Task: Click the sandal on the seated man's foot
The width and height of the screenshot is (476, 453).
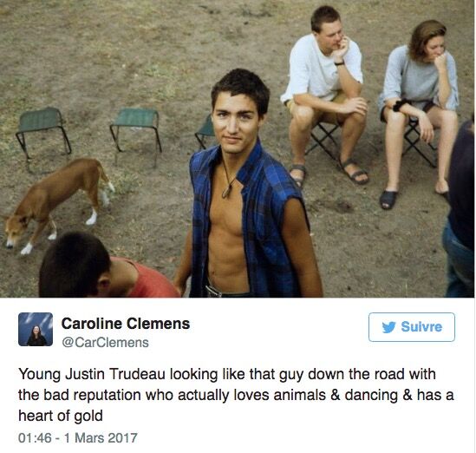Action: (x=354, y=172)
